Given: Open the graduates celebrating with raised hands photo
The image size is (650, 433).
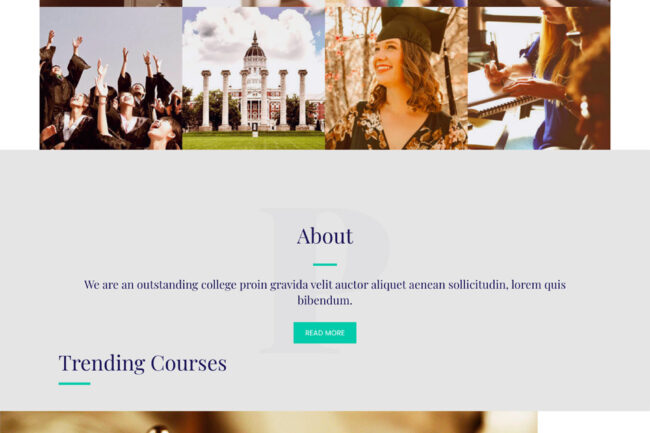Looking at the screenshot, I should coord(111,78).
